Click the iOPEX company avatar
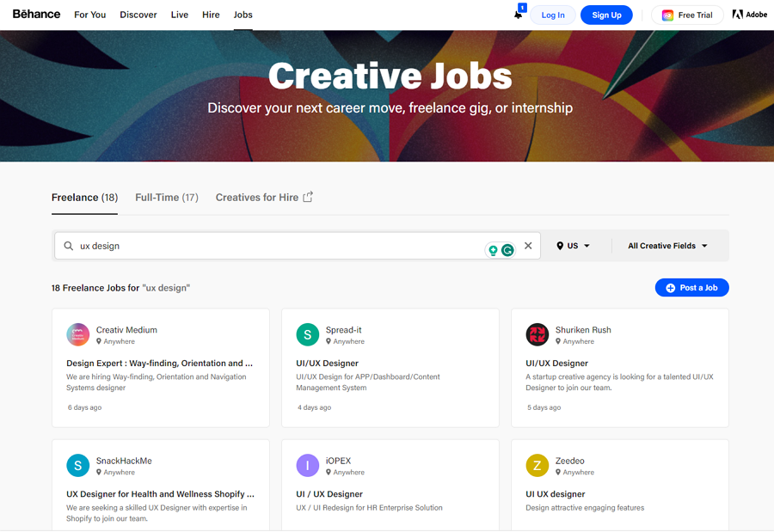 coord(308,465)
